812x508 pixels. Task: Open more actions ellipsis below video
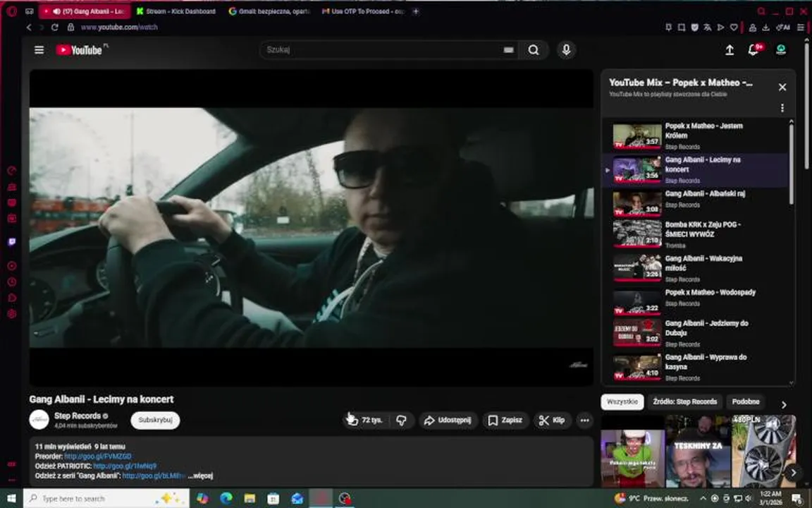pyautogui.click(x=584, y=420)
